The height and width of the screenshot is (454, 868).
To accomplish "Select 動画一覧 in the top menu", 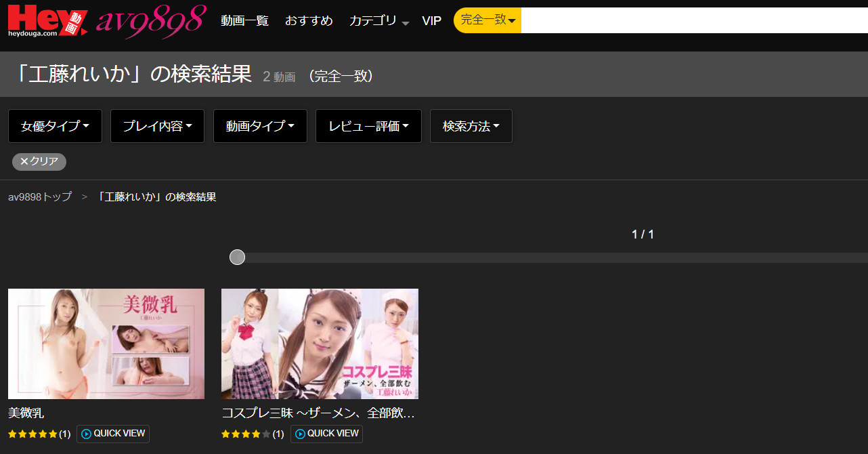I will pos(244,20).
